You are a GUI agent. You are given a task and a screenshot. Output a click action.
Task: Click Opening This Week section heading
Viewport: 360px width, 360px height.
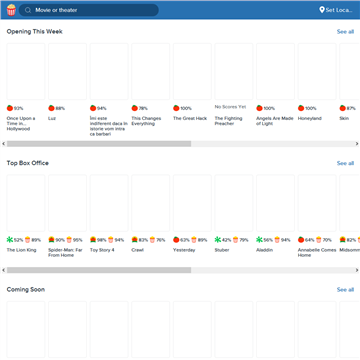click(35, 32)
